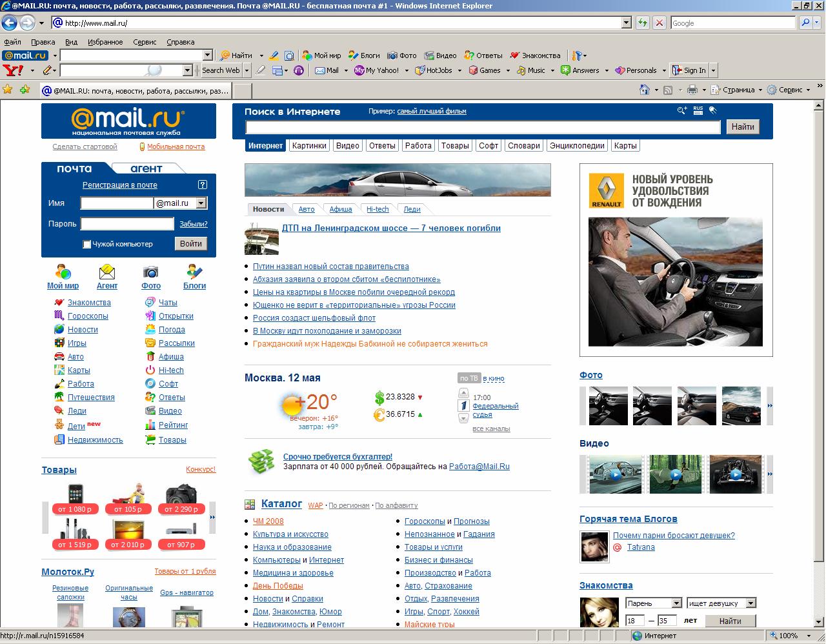This screenshot has width=826, height=644.
Task: Stop page loading with the red X icon
Action: tap(659, 23)
